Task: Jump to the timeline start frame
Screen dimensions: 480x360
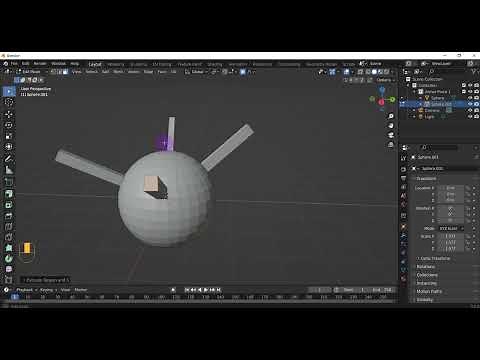Action: [x=187, y=290]
